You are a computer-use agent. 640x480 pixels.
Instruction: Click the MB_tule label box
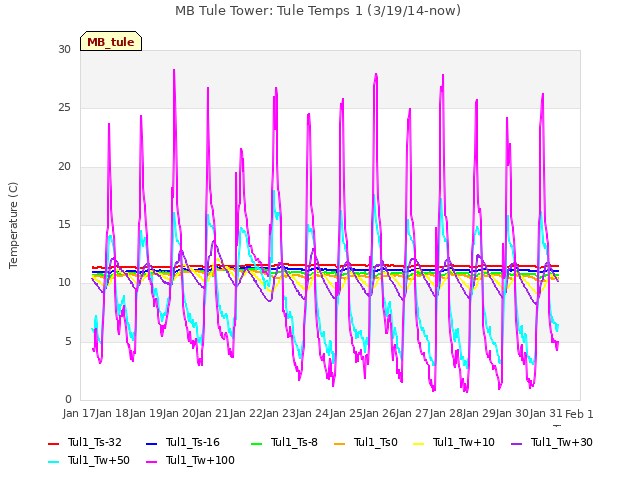[111, 41]
